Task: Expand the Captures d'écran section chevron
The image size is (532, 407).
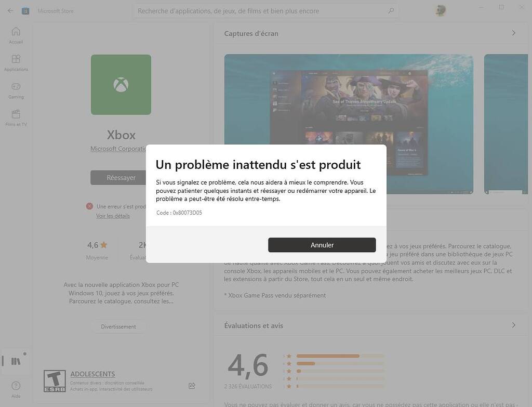Action: point(513,33)
